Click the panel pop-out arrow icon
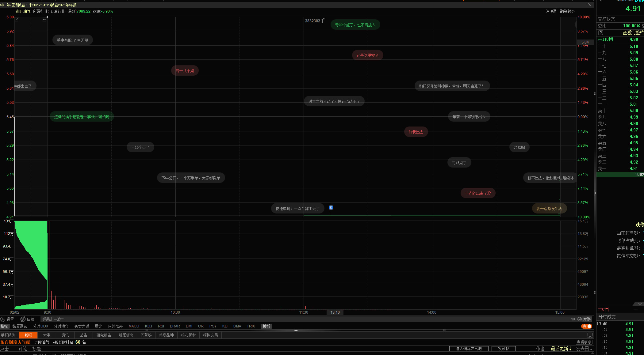The width and height of the screenshot is (644, 355). tap(590, 335)
